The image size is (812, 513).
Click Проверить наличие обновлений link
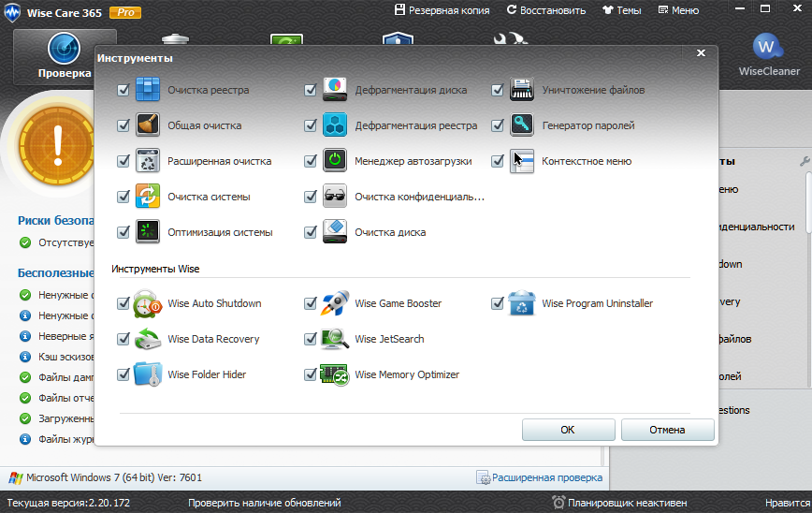point(264,503)
